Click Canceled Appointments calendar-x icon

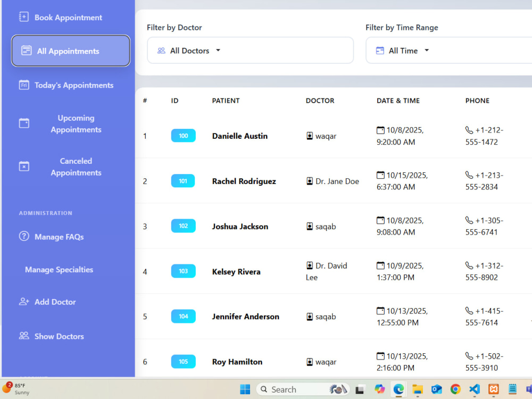[24, 166]
